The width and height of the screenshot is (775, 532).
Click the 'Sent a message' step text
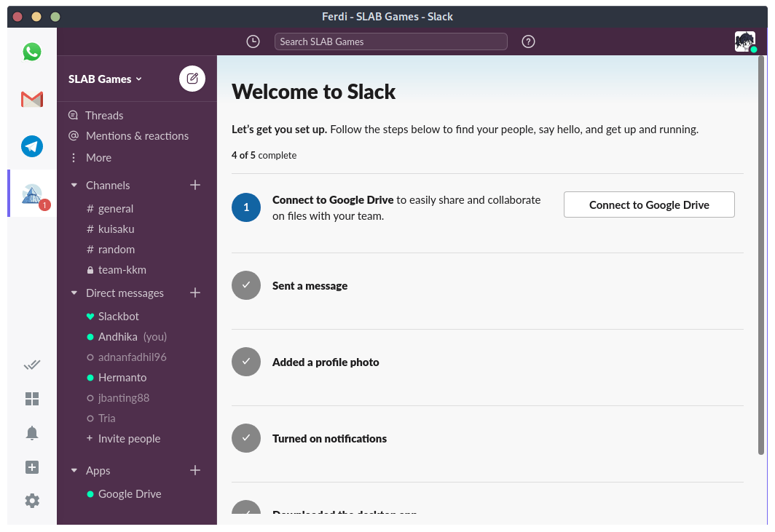click(310, 286)
